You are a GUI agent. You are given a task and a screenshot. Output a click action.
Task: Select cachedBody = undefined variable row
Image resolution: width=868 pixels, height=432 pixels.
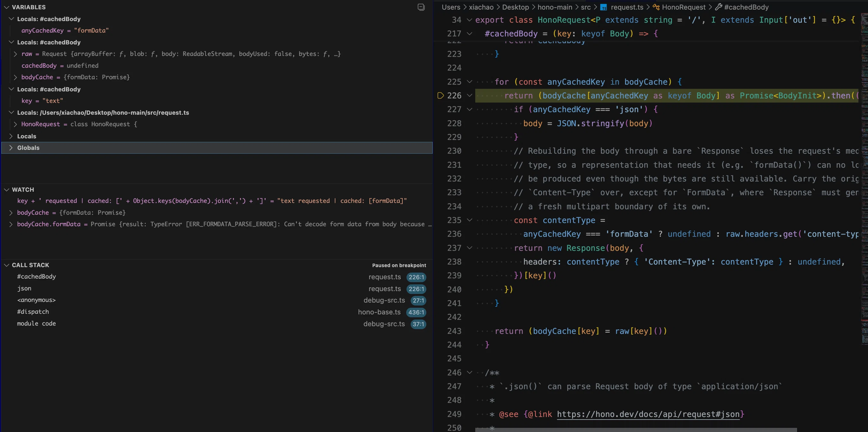[x=217, y=66]
